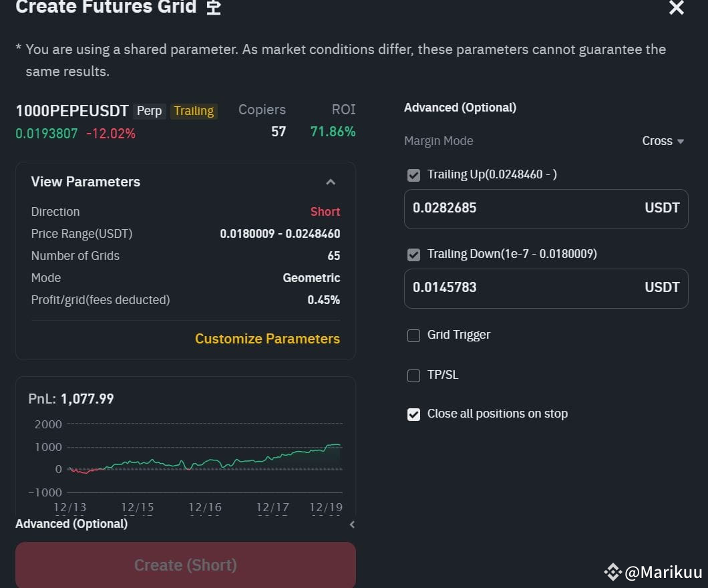Click the Binance logo watermark icon

612,571
